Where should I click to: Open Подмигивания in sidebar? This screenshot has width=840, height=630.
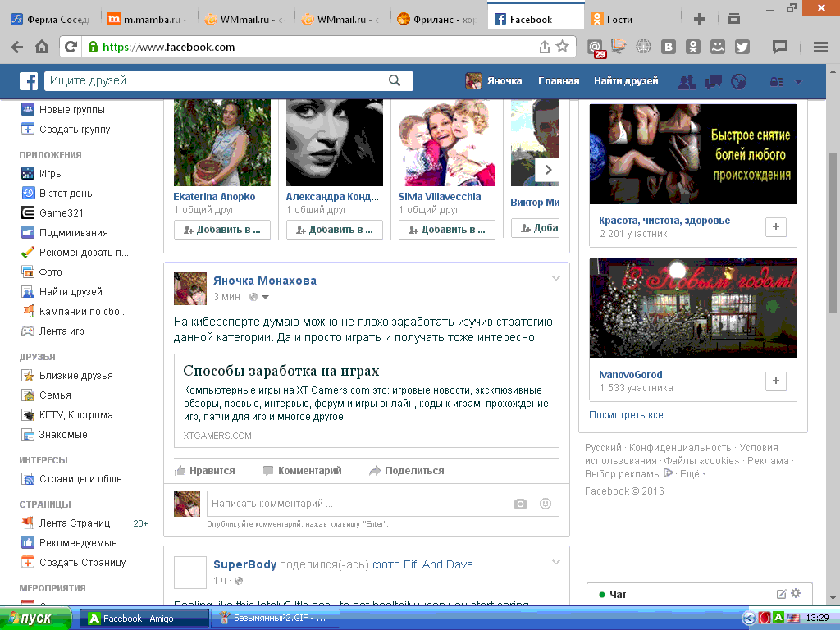[64, 232]
